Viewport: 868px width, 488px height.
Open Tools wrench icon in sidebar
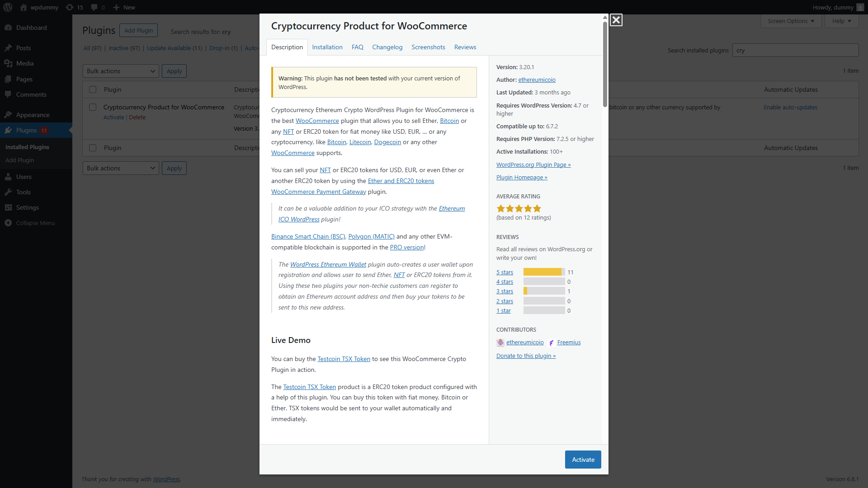8,192
